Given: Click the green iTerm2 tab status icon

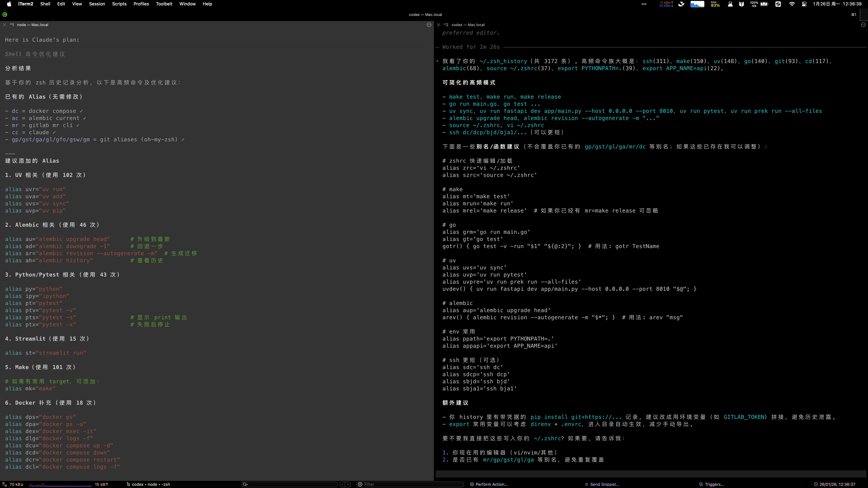Looking at the screenshot, I should tap(5, 14).
